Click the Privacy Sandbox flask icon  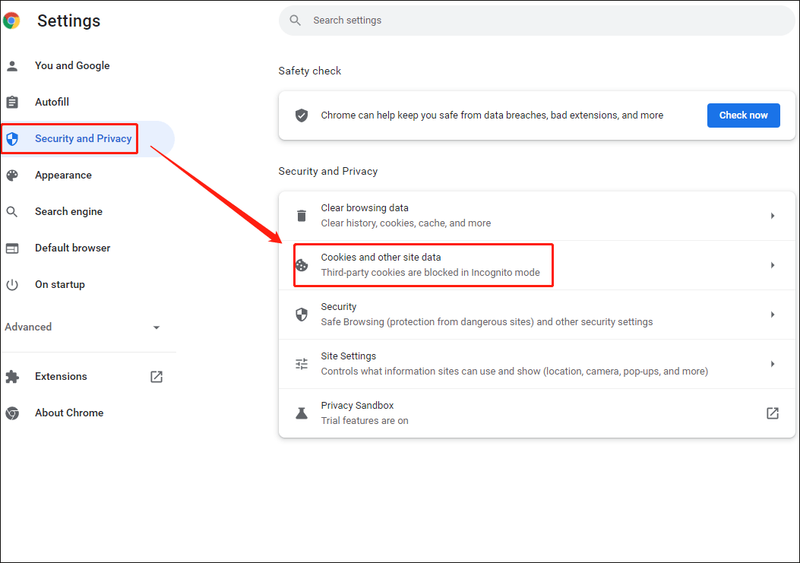pyautogui.click(x=302, y=413)
